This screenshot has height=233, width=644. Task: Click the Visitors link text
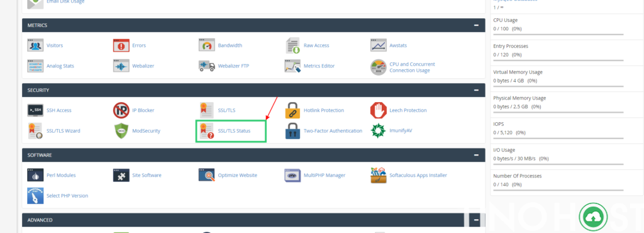55,45
